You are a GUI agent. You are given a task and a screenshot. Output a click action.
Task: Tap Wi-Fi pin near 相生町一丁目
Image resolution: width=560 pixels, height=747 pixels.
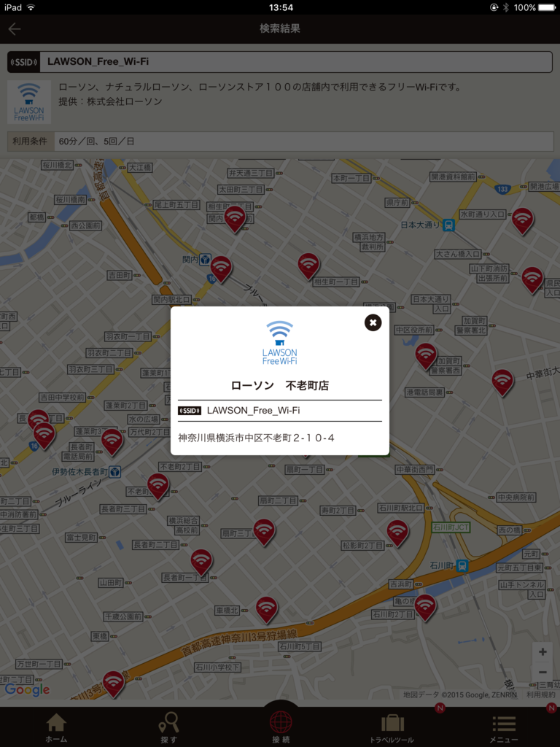(308, 266)
